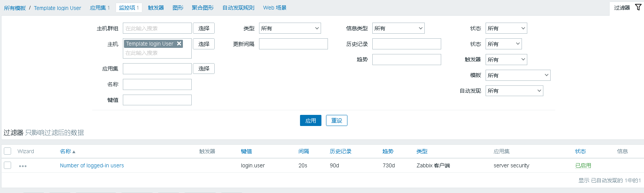
Task: Navigate to the 所有模板 breadcrumb link
Action: (15, 8)
